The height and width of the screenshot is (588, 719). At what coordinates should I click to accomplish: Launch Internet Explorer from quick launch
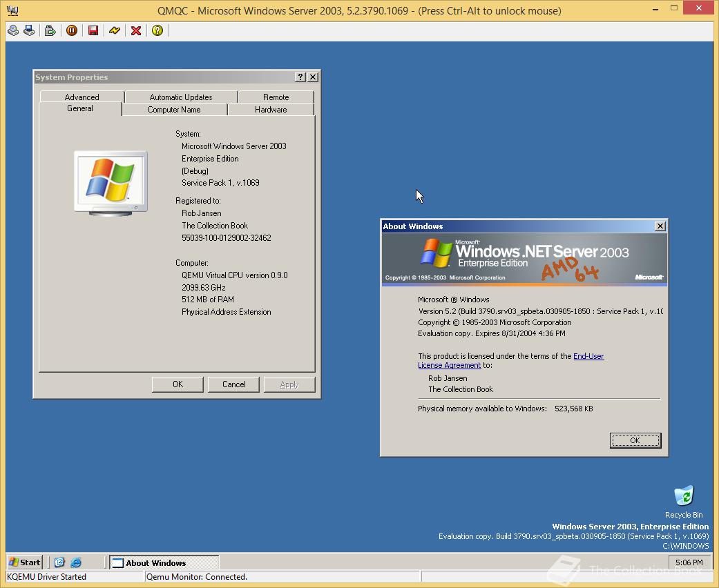point(76,562)
